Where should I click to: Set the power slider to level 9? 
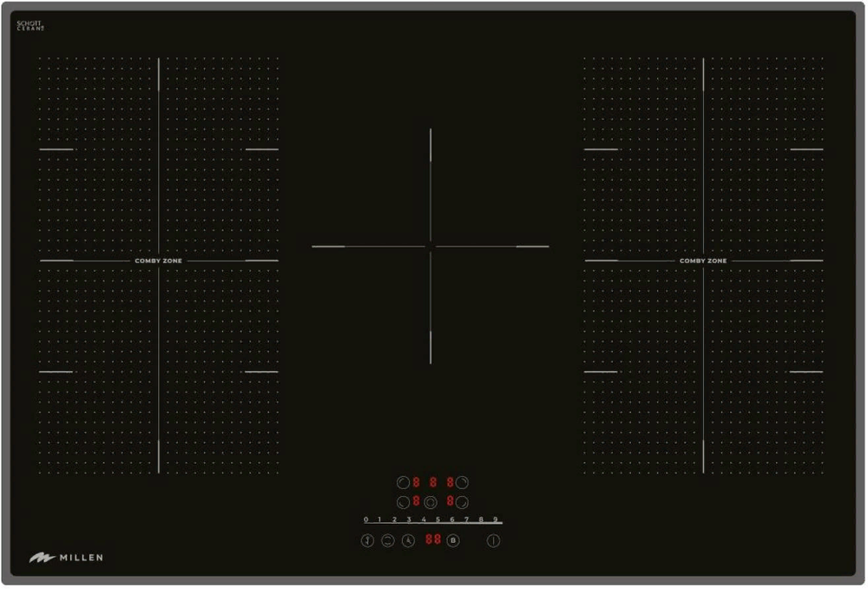[496, 520]
